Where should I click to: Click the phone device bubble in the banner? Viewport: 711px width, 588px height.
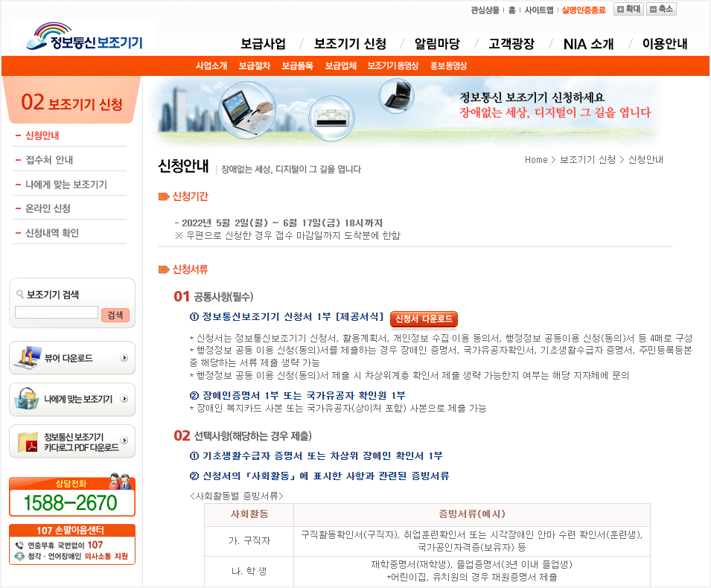[397, 96]
